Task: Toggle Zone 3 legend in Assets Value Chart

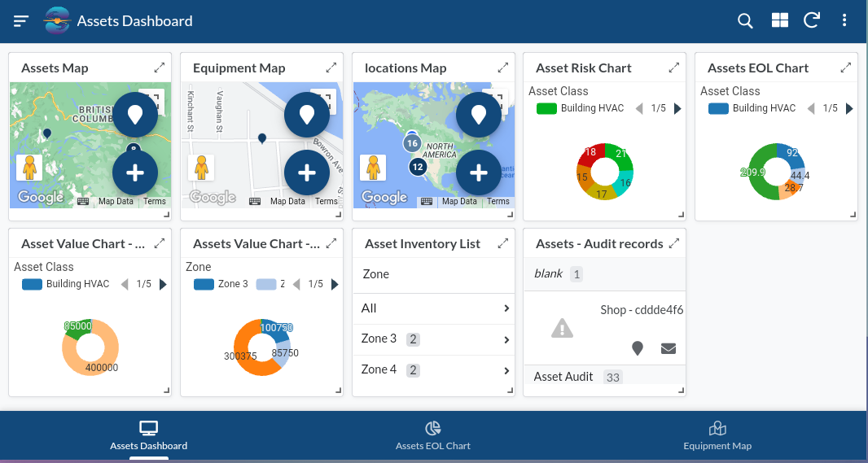Action: pos(221,284)
